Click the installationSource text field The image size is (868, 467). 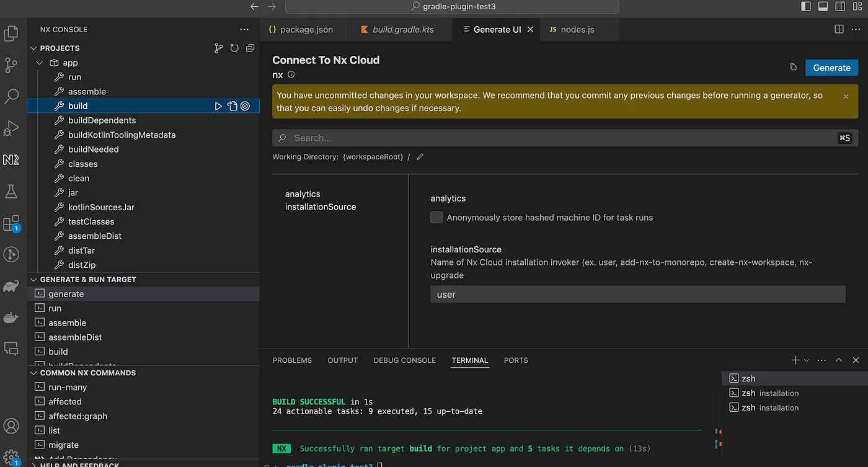(x=637, y=295)
